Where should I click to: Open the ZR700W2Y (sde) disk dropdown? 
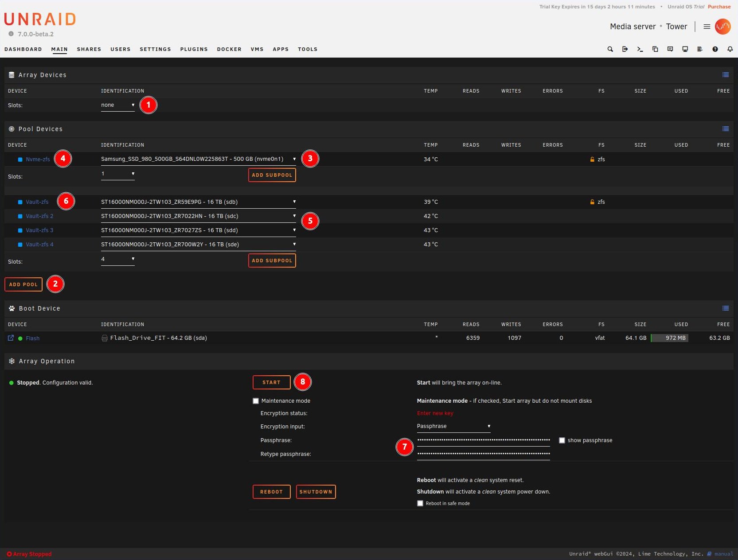click(x=199, y=245)
